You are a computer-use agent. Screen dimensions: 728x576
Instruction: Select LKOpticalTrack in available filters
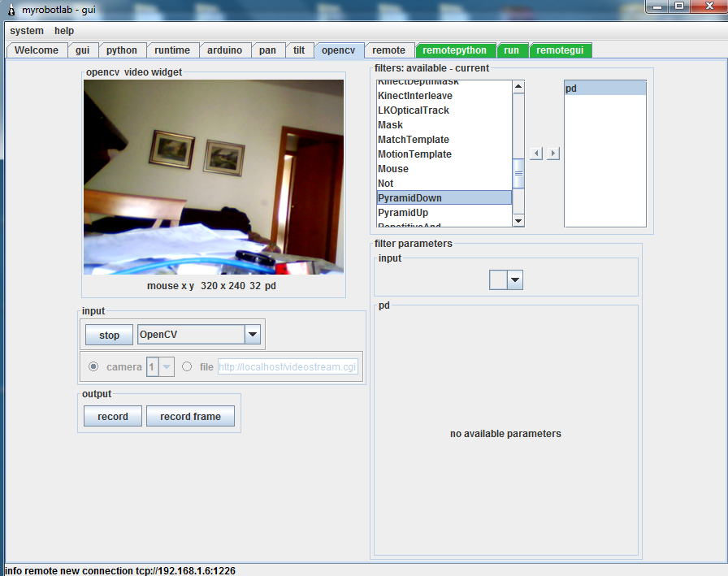click(x=444, y=110)
